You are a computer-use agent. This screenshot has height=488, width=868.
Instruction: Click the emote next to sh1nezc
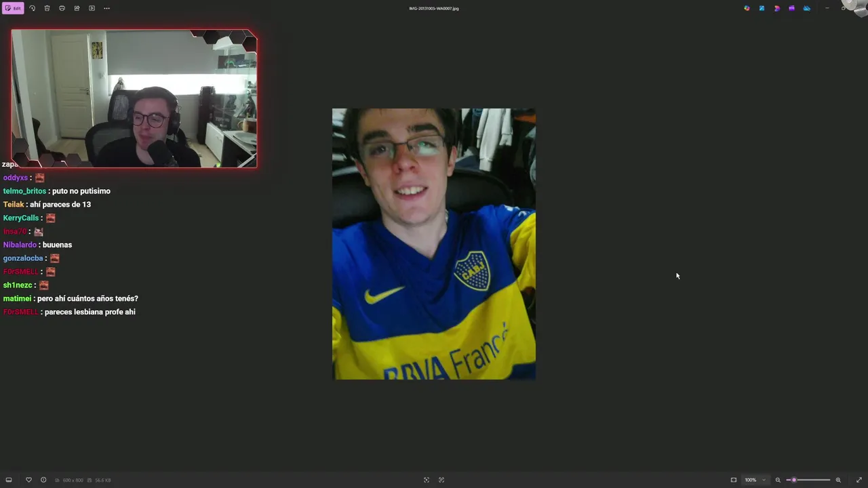43,285
